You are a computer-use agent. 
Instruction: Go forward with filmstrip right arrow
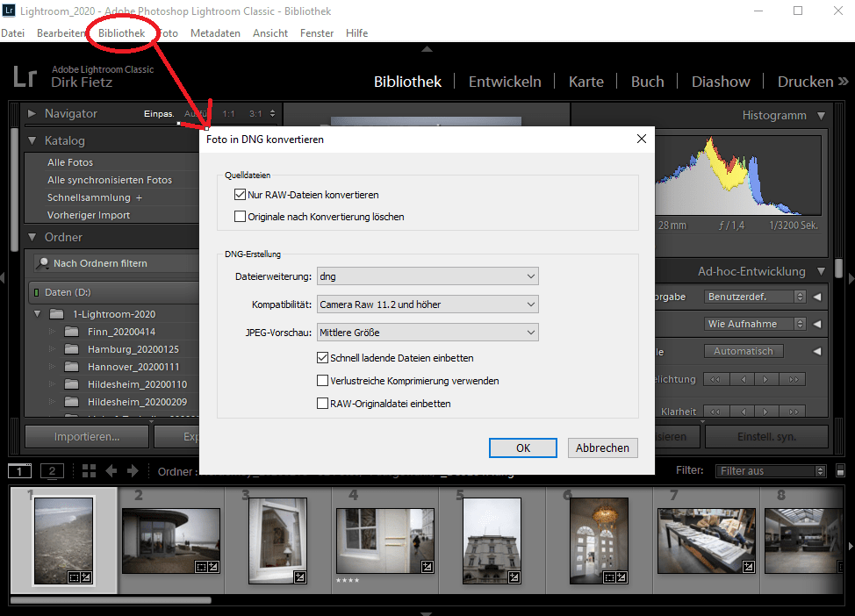click(133, 471)
